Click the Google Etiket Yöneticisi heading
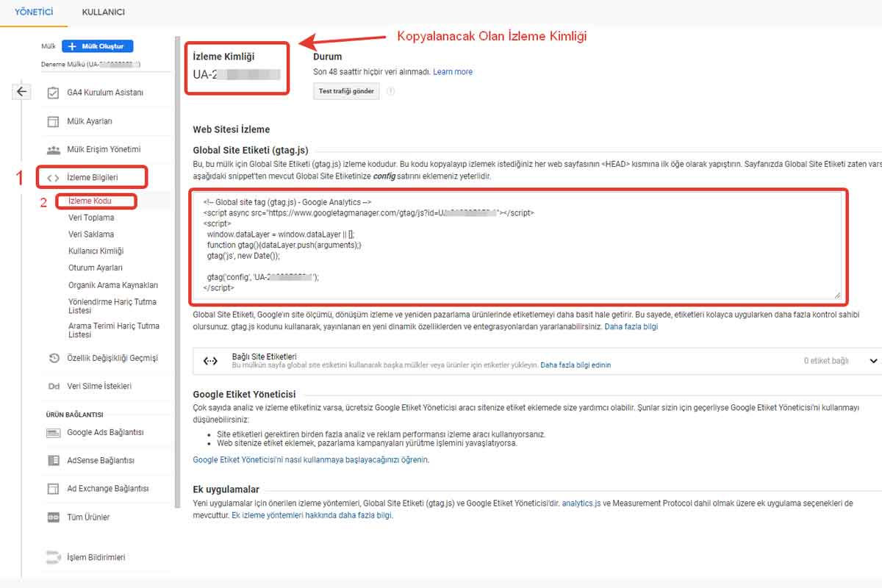Image resolution: width=882 pixels, height=588 pixels. [x=244, y=395]
